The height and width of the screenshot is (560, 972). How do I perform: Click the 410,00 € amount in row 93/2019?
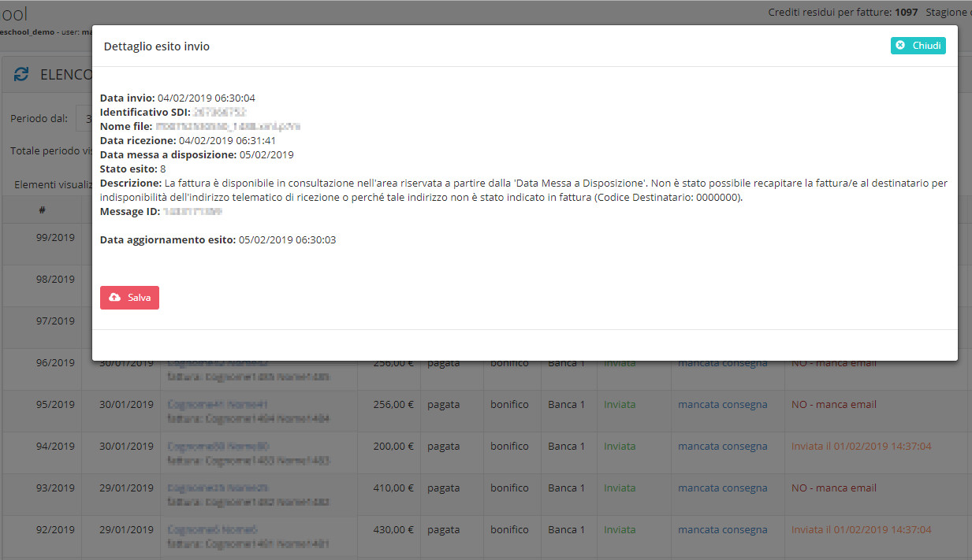pyautogui.click(x=393, y=488)
